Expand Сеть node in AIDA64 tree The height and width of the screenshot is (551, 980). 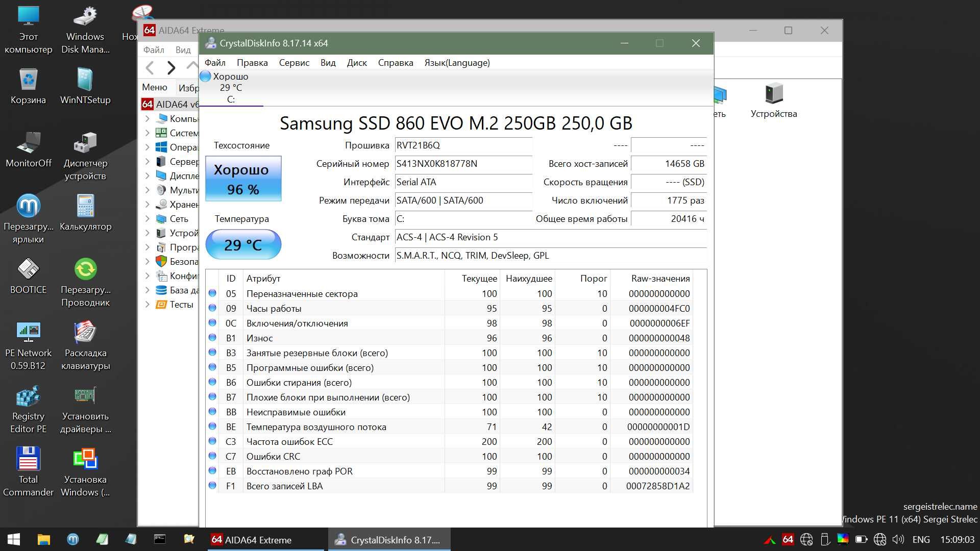[147, 218]
